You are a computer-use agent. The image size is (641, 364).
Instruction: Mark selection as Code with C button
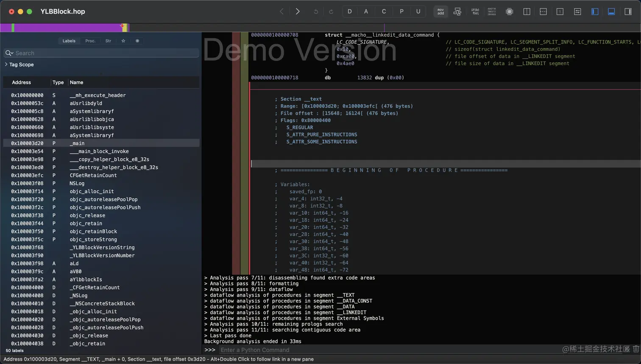tap(384, 11)
